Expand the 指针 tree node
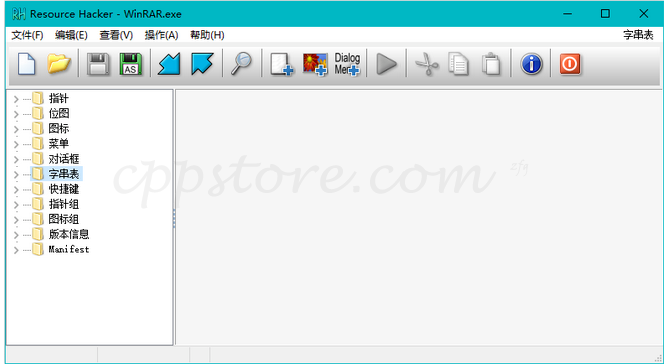The height and width of the screenshot is (364, 665). [16, 99]
